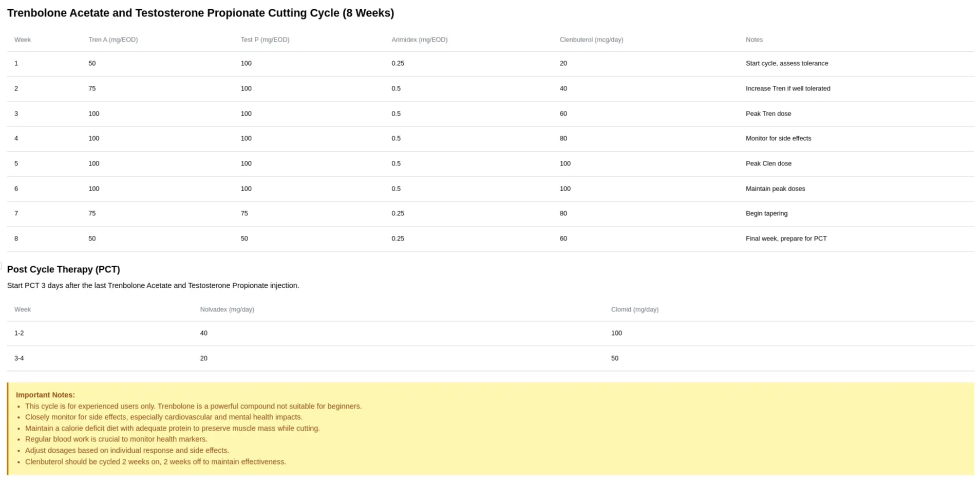Screen dimensions: 980x482
Task: Select the Nolvadex value 20 for weeks 3-4
Action: [204, 358]
